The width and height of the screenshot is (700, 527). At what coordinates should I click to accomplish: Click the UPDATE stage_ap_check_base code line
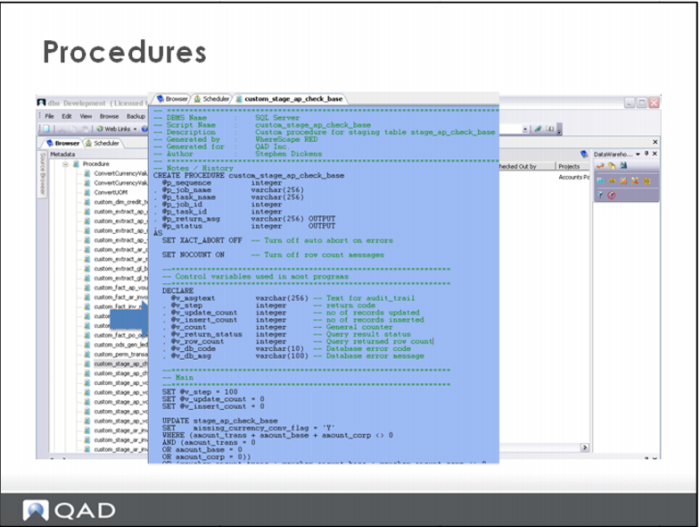tap(220, 421)
